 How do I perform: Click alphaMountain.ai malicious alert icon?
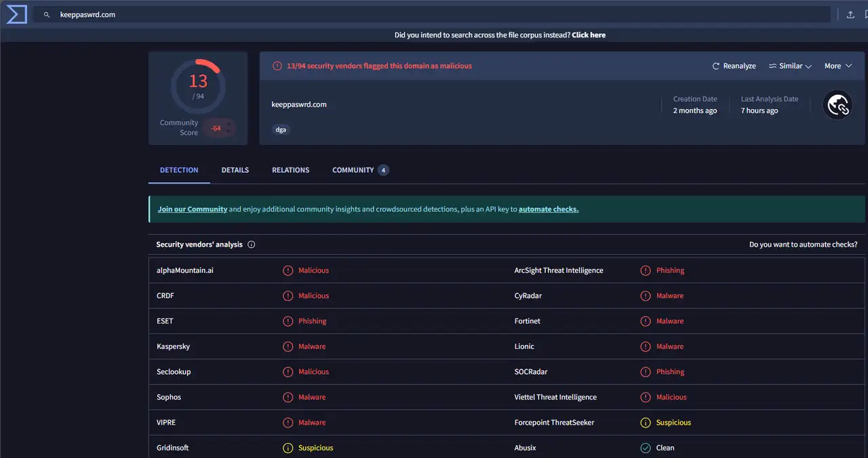pos(288,270)
